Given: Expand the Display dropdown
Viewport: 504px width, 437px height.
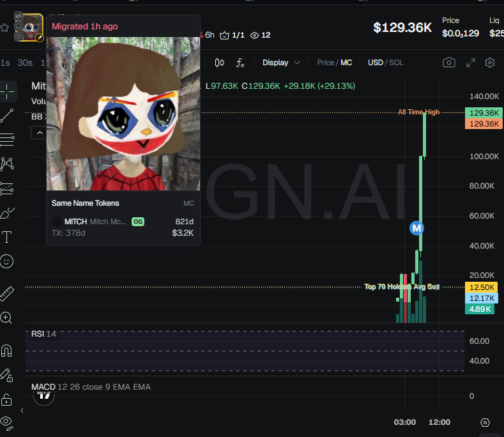Looking at the screenshot, I should [x=281, y=63].
